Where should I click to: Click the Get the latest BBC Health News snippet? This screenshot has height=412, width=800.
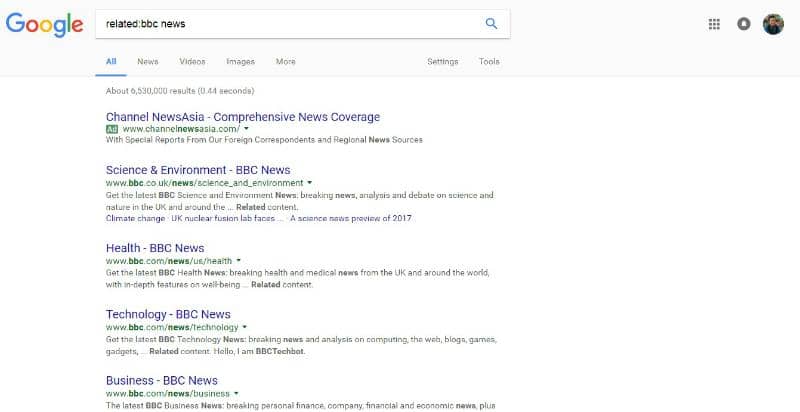click(x=298, y=279)
